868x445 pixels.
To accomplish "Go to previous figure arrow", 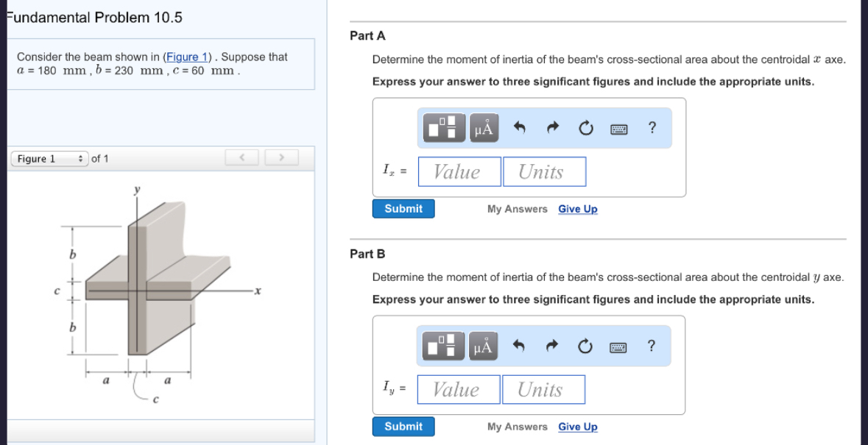I will (242, 157).
